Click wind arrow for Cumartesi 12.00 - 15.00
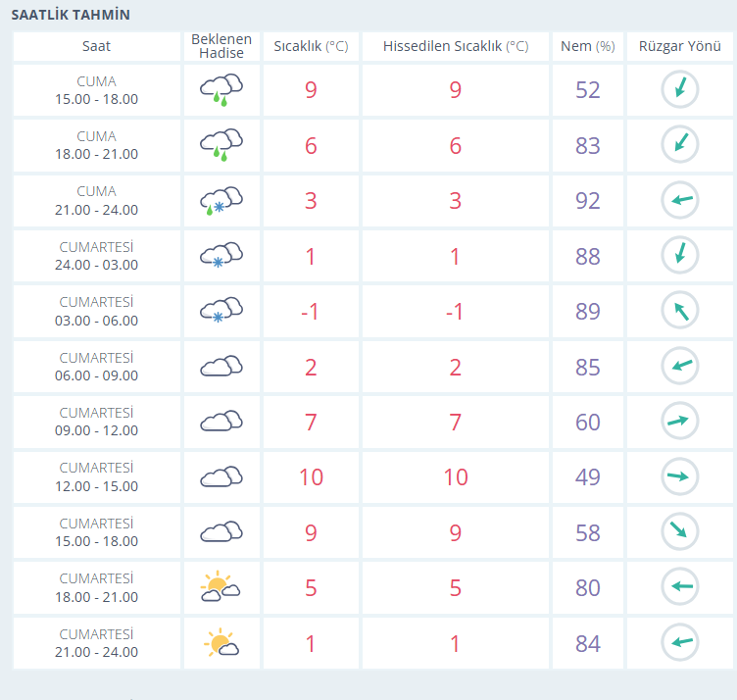 click(680, 476)
